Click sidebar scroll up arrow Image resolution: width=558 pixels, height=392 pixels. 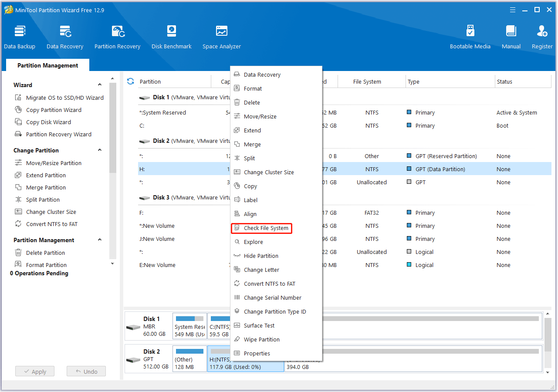tap(112, 78)
